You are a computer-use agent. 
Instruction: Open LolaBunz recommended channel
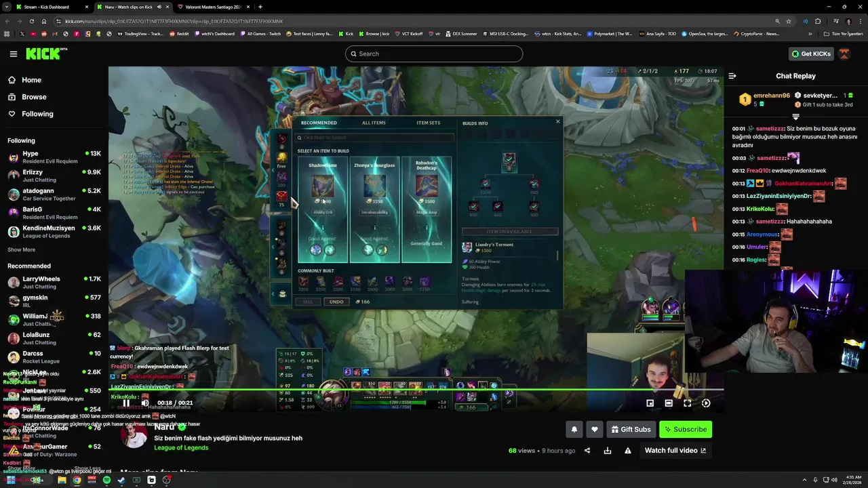[54, 338]
